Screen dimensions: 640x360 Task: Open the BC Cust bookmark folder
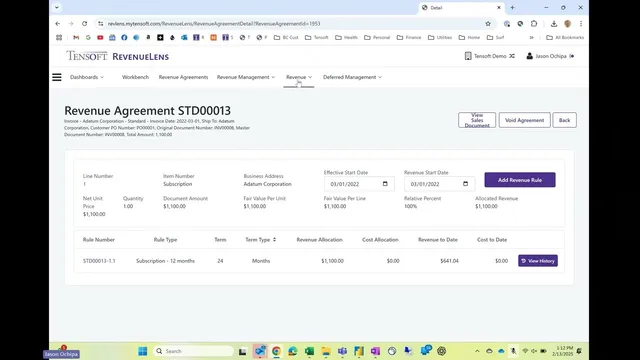(x=286, y=37)
